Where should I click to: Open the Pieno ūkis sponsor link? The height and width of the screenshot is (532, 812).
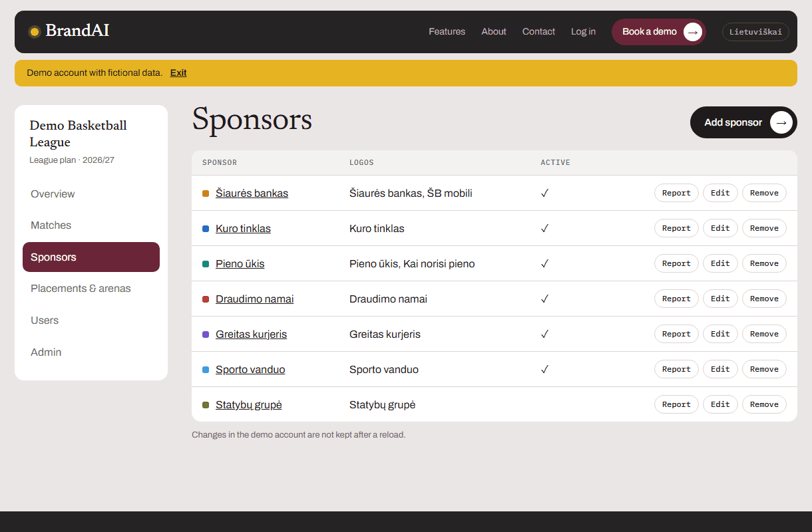click(240, 264)
